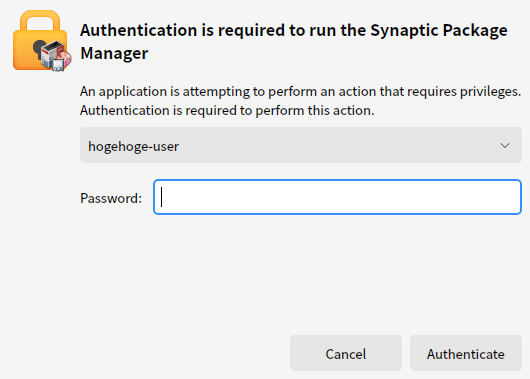
Task: Click the small floppy disk emblem
Action: [x=58, y=65]
